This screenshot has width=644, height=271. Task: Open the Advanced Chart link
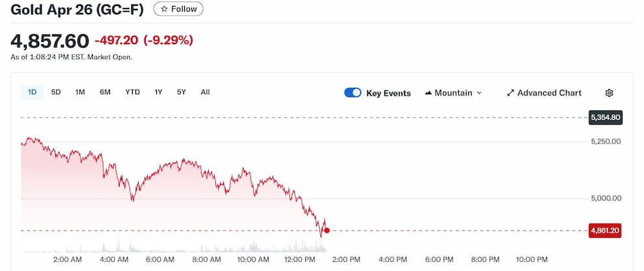pos(549,93)
